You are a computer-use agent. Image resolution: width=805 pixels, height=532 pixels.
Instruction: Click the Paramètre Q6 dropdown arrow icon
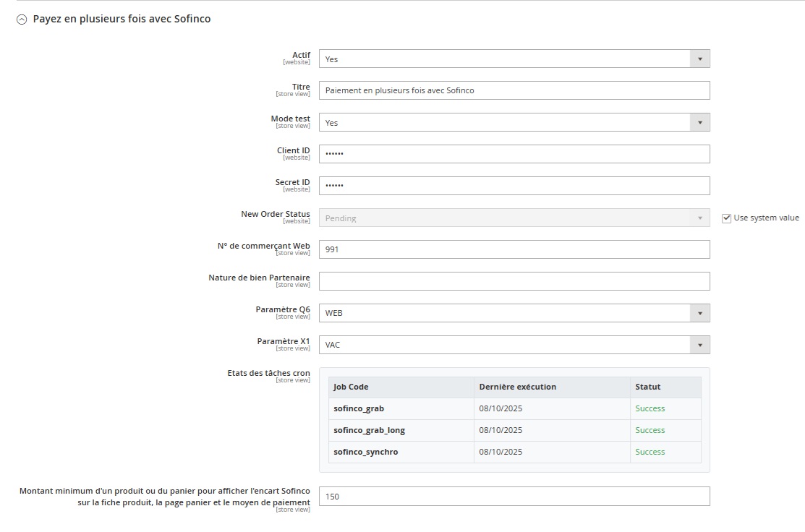point(699,313)
